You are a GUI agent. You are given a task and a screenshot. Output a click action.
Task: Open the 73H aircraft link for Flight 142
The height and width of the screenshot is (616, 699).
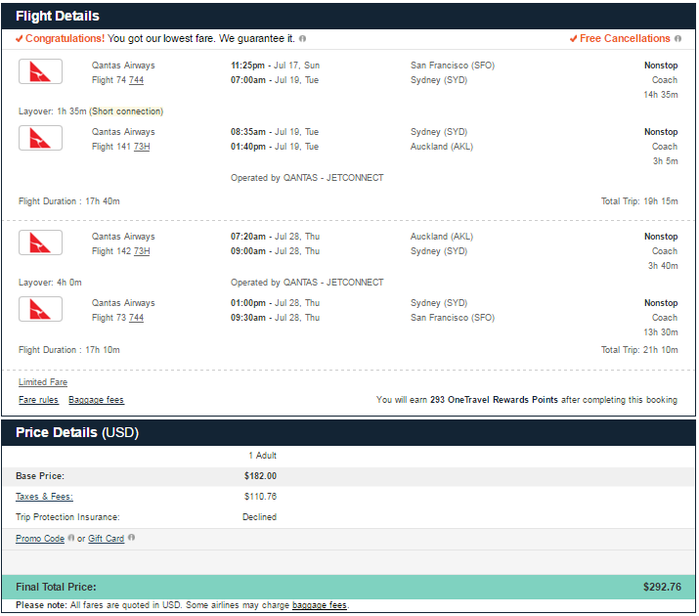point(142,251)
